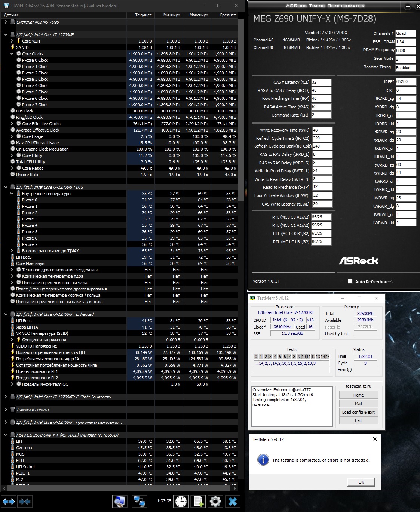Click the chip icon beside Система: MSI MS-7D28
The height and width of the screenshot is (512, 420).
pos(13,22)
